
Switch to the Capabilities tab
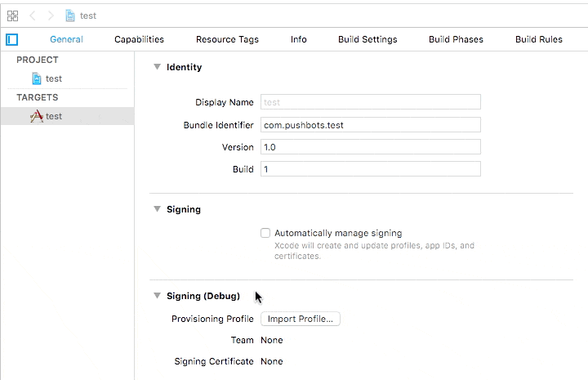coord(139,39)
